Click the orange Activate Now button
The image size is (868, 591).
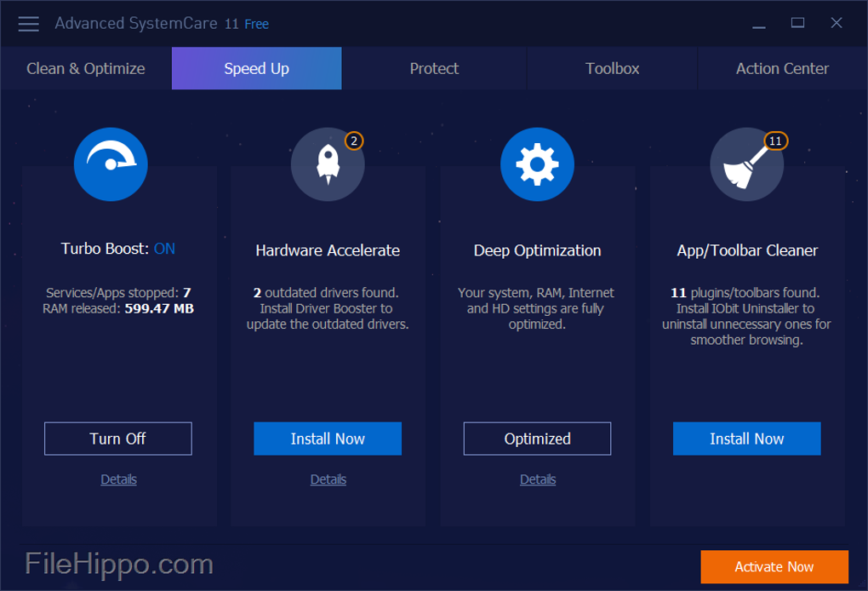(x=774, y=566)
